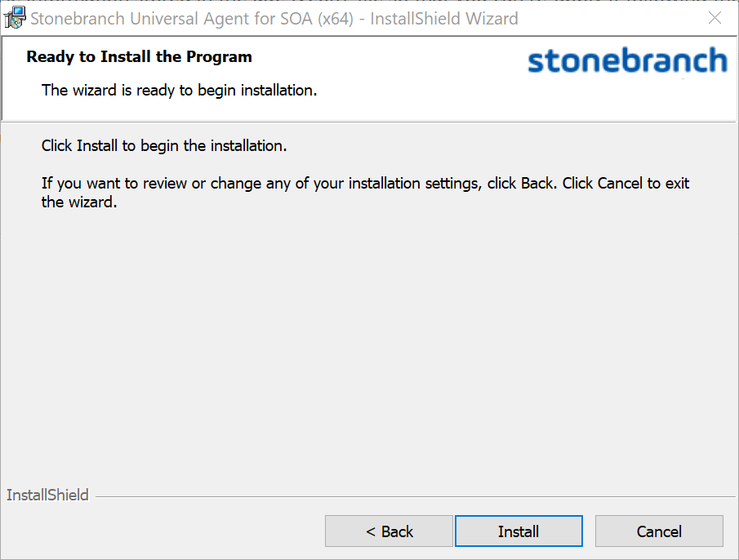The width and height of the screenshot is (739, 560).
Task: Click the "Click Install to begin" instruction line
Action: tap(164, 147)
